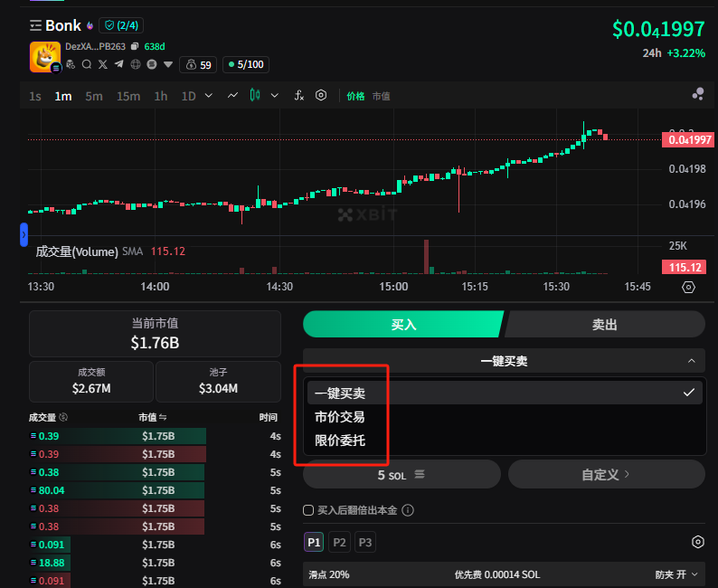Open the time axis settings hexagon icon

(688, 287)
